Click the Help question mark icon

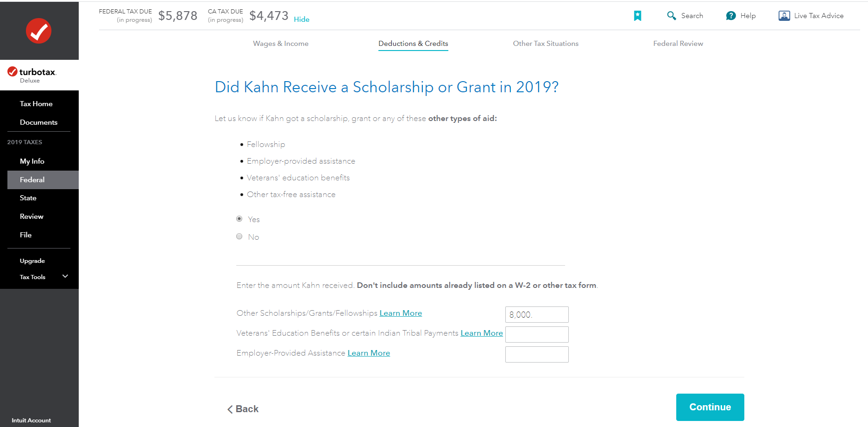pyautogui.click(x=730, y=16)
